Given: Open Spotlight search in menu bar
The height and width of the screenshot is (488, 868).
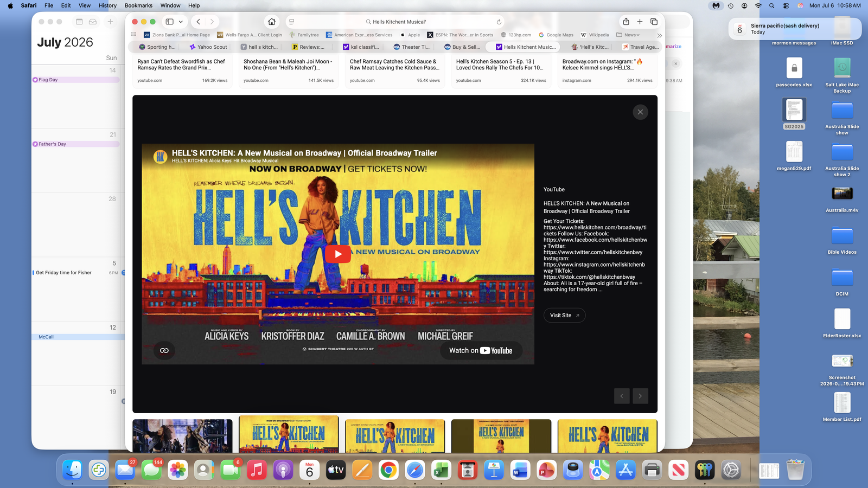Looking at the screenshot, I should coord(771,5).
